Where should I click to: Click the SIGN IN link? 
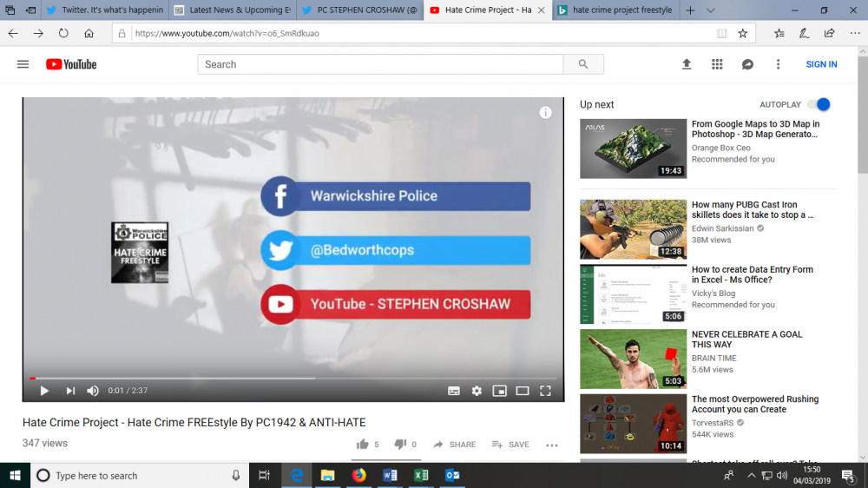click(x=821, y=64)
